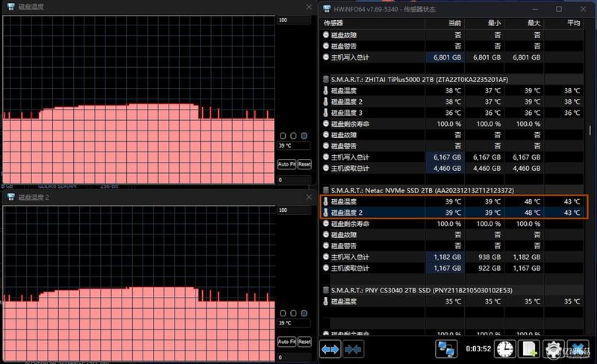Viewport: 597px width, 364px height.
Task: Click the clock icon to reset elapsed timer
Action: click(x=504, y=349)
